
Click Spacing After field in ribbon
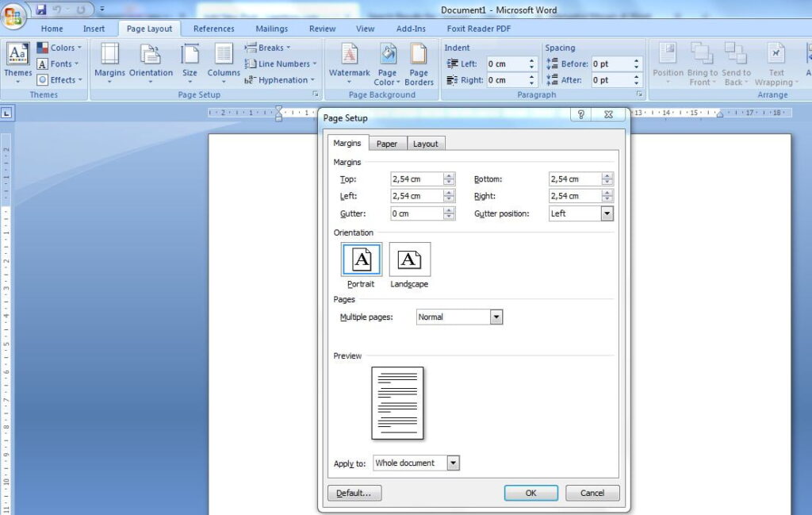(611, 80)
